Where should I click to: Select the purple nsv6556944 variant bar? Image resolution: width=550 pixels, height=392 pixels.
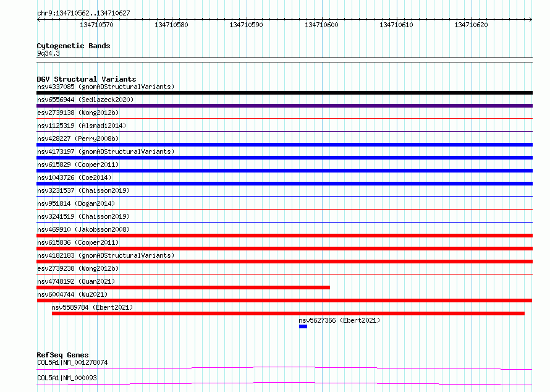(284, 106)
